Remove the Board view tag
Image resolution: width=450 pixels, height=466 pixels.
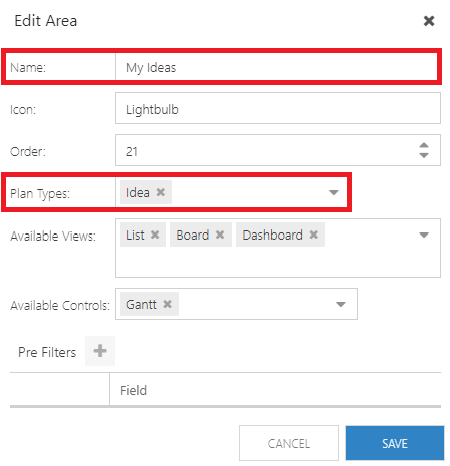[x=220, y=235]
